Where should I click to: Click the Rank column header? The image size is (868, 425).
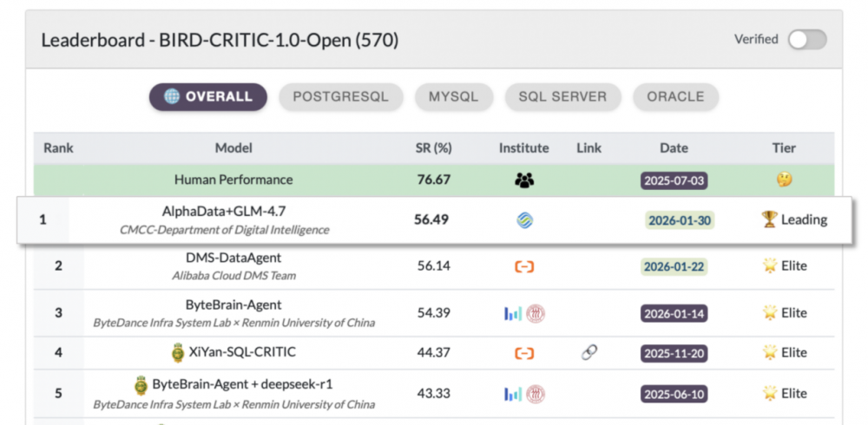[x=58, y=148]
